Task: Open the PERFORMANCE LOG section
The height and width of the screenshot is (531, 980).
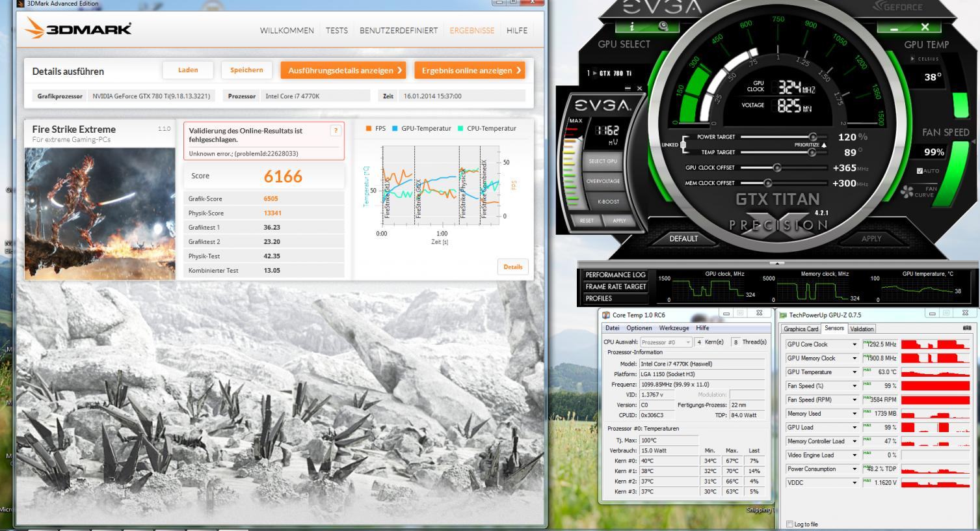Action: point(615,275)
